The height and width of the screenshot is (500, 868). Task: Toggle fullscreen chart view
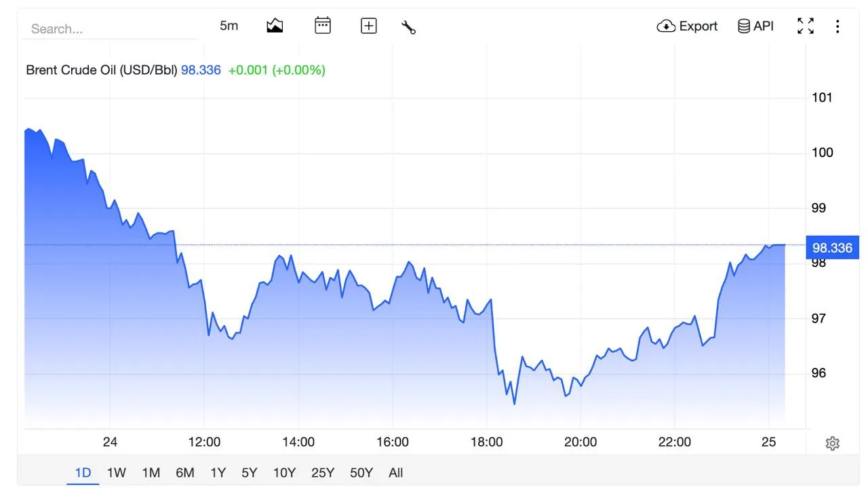tap(806, 26)
